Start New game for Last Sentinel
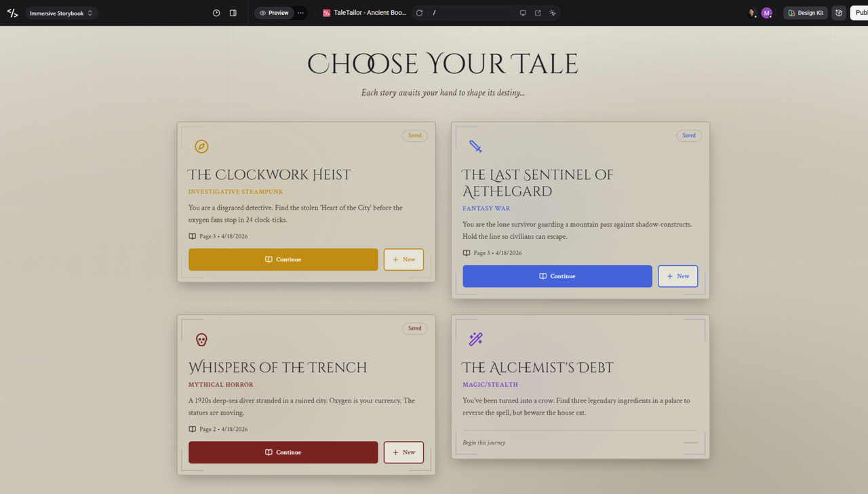Image resolution: width=868 pixels, height=494 pixels. 678,276
